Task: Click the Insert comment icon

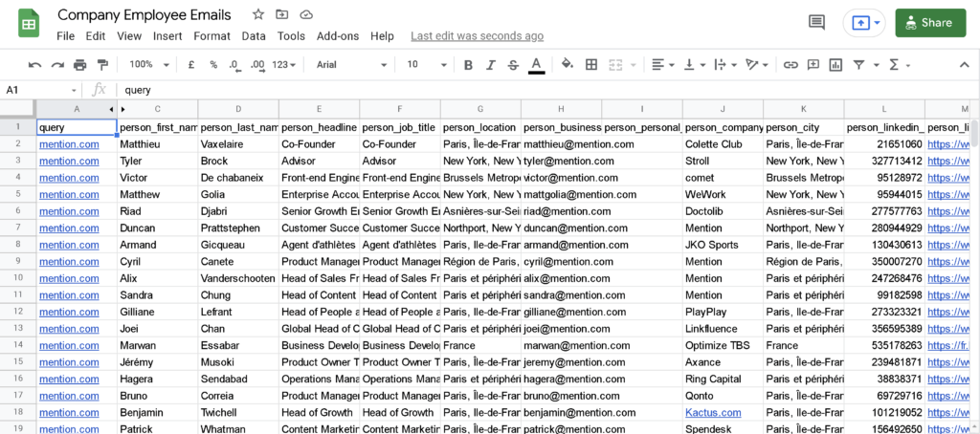Action: point(813,64)
